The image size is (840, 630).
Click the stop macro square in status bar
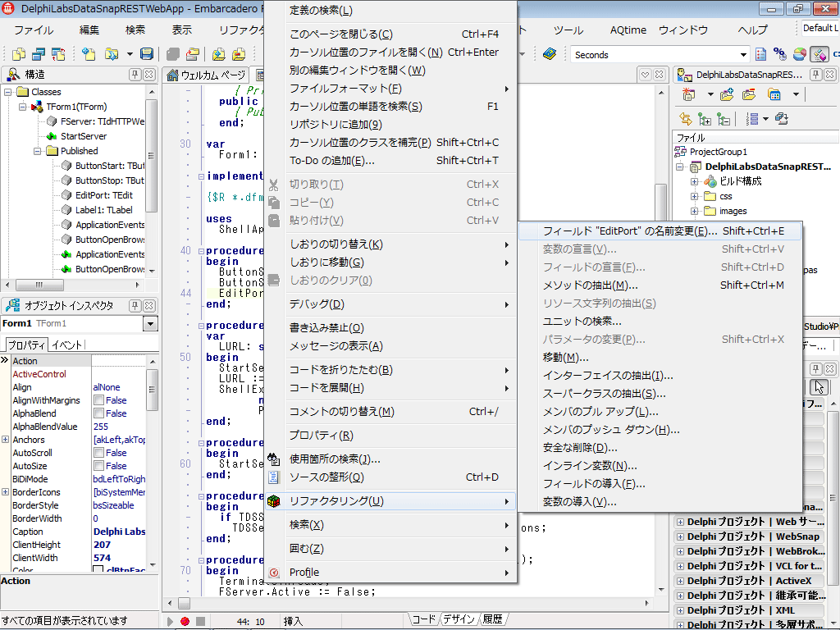(200, 622)
